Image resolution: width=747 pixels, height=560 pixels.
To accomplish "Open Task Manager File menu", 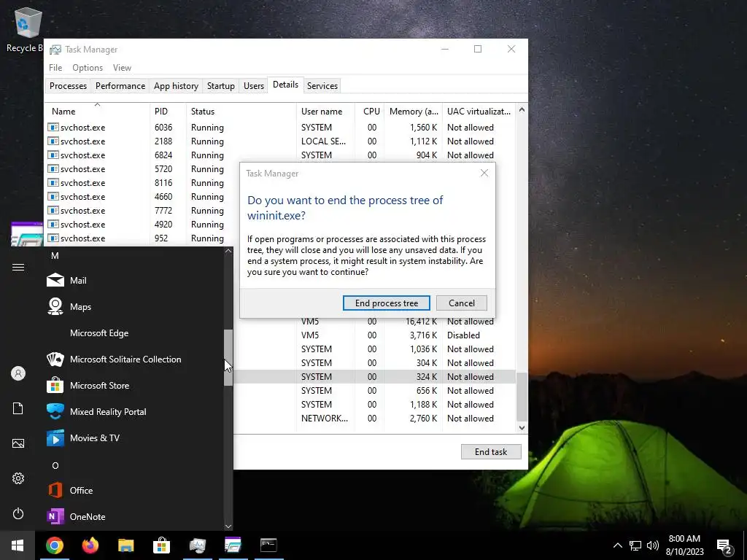I will tap(55, 68).
